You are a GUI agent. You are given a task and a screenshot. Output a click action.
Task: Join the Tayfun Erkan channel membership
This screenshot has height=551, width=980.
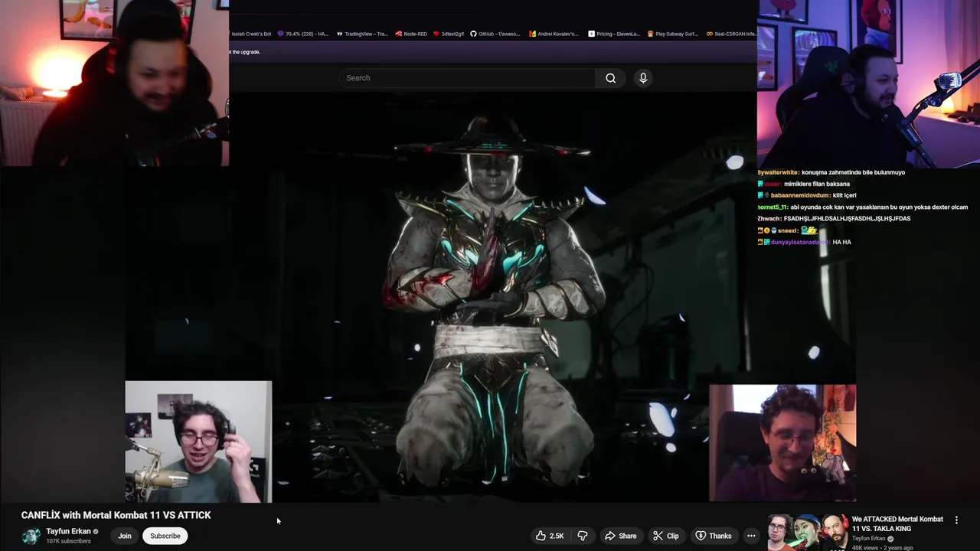(x=125, y=536)
